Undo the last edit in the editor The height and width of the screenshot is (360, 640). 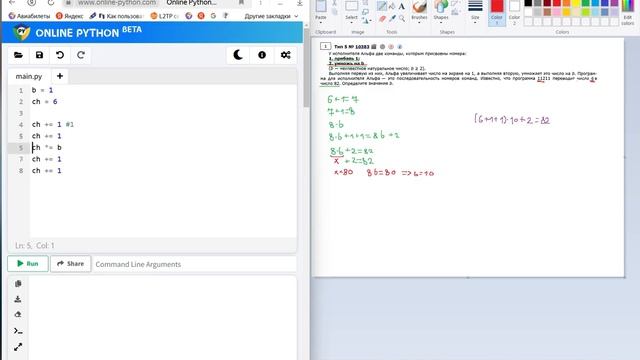click(60, 55)
